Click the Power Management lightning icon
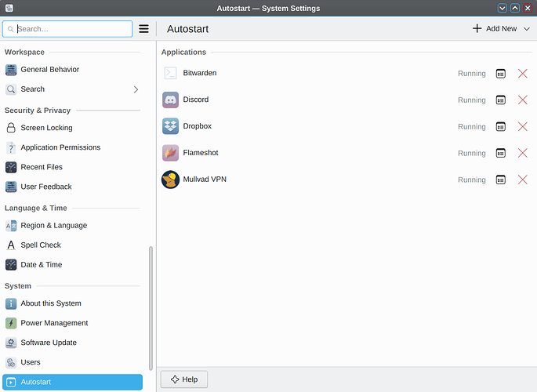 coord(11,323)
